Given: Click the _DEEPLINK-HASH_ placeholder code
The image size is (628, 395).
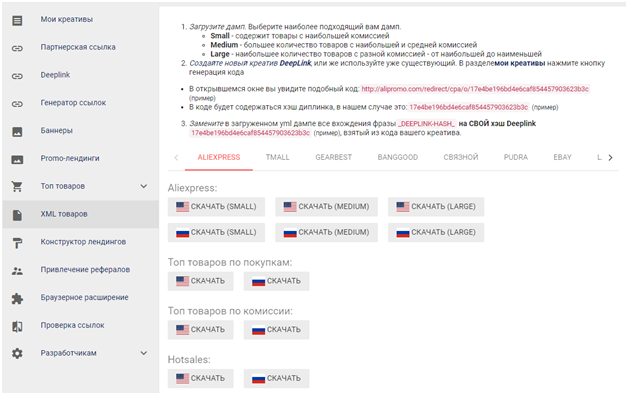Looking at the screenshot, I should click(x=427, y=124).
